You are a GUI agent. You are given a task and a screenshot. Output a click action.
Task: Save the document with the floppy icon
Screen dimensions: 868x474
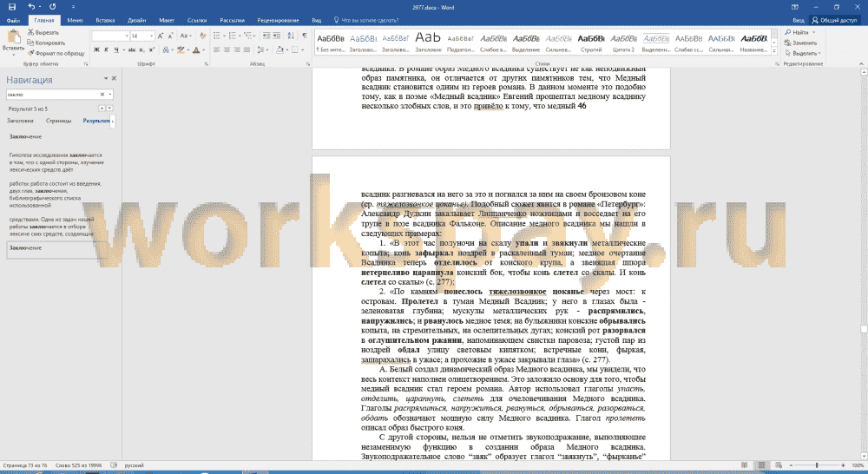tap(12, 7)
